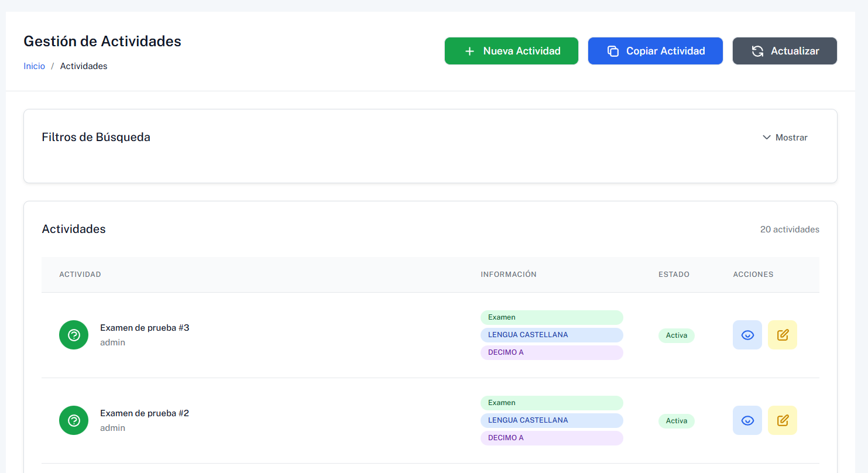868x473 pixels.
Task: Expand search filters with Mostrar
Action: [x=785, y=138]
